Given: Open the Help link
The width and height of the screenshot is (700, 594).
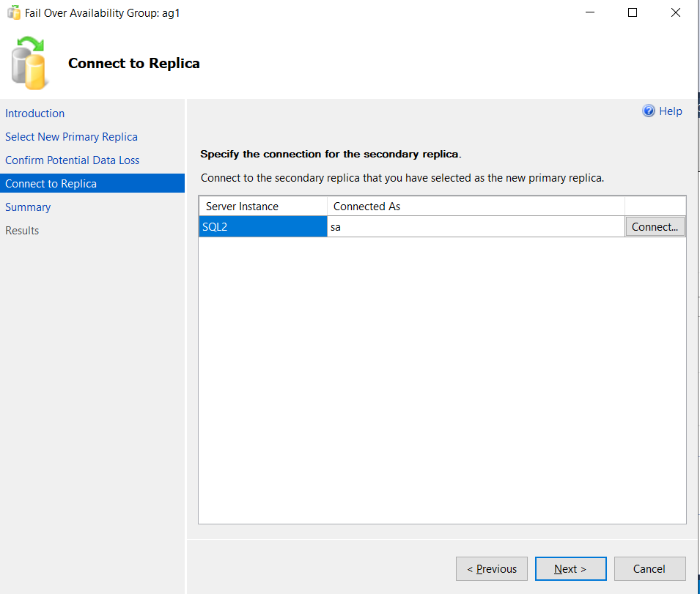Looking at the screenshot, I should pos(671,111).
